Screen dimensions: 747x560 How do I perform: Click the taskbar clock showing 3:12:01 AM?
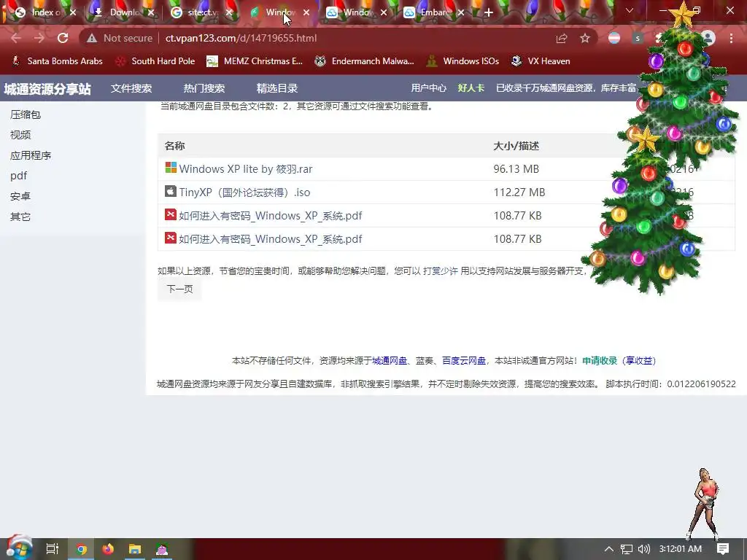[681, 549]
